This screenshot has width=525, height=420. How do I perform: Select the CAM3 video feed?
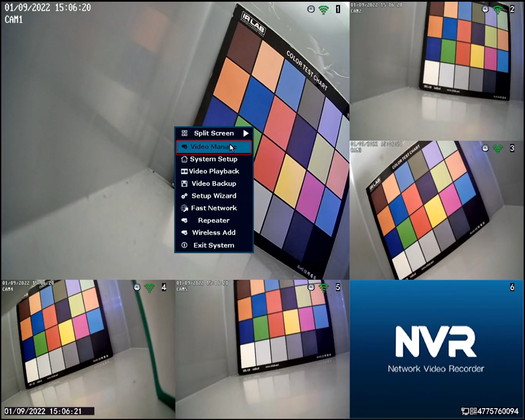pos(437,210)
